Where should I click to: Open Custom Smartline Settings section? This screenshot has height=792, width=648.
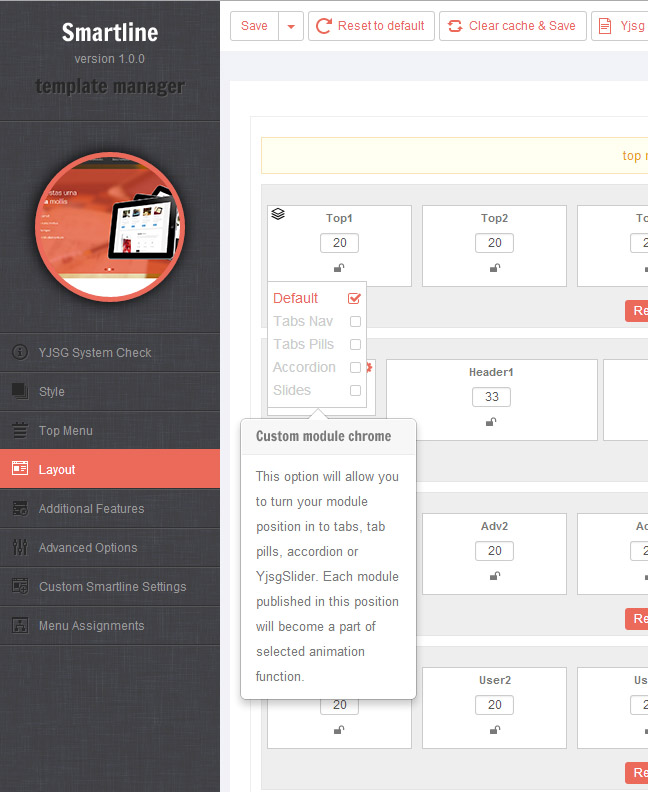point(110,586)
